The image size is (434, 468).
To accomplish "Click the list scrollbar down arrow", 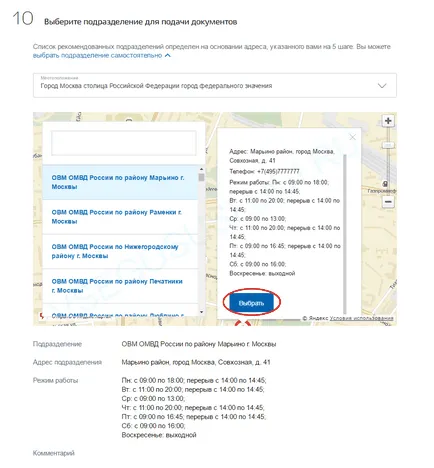I will [201, 312].
